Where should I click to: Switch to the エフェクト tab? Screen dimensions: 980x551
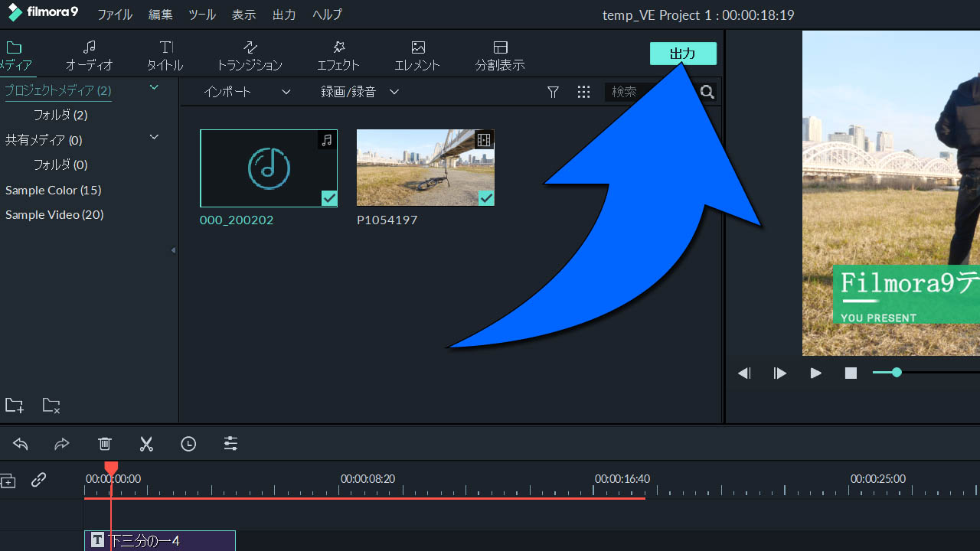click(x=338, y=56)
